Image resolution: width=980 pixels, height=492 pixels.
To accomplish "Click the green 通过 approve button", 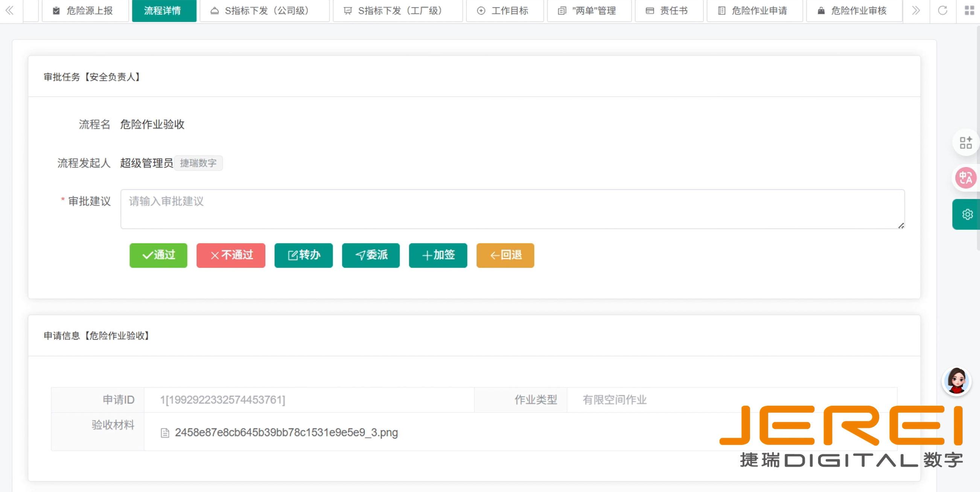I will coord(158,255).
